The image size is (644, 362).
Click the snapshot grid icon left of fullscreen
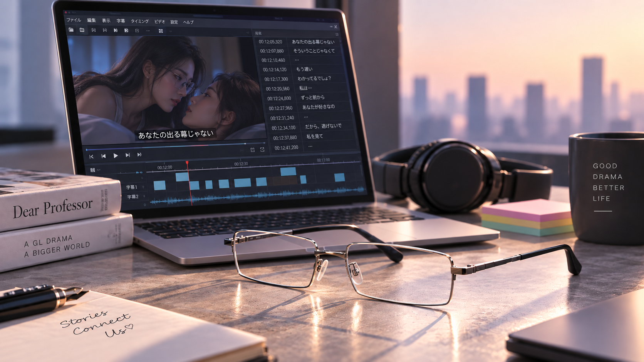(252, 150)
